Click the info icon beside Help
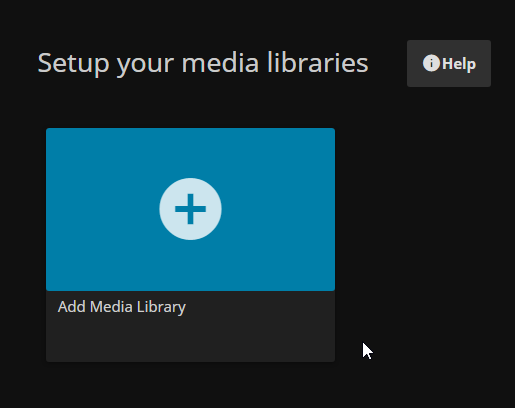Screen dimensions: 515x408 coord(431,63)
